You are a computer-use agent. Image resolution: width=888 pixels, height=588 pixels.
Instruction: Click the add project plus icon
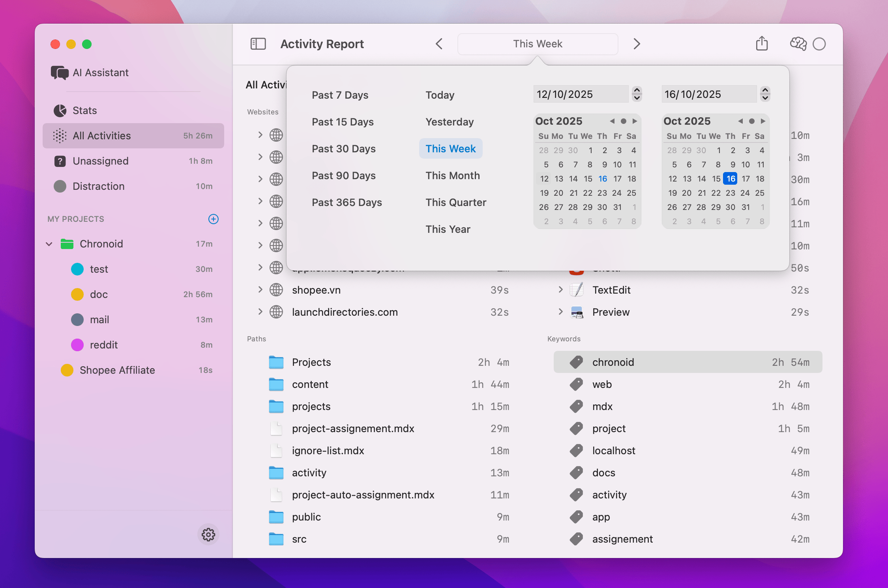(x=213, y=219)
